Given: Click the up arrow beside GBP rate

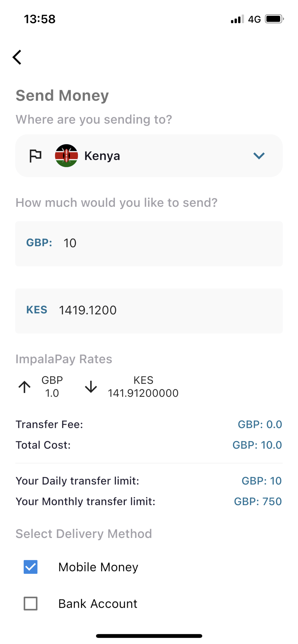Looking at the screenshot, I should [x=24, y=387].
